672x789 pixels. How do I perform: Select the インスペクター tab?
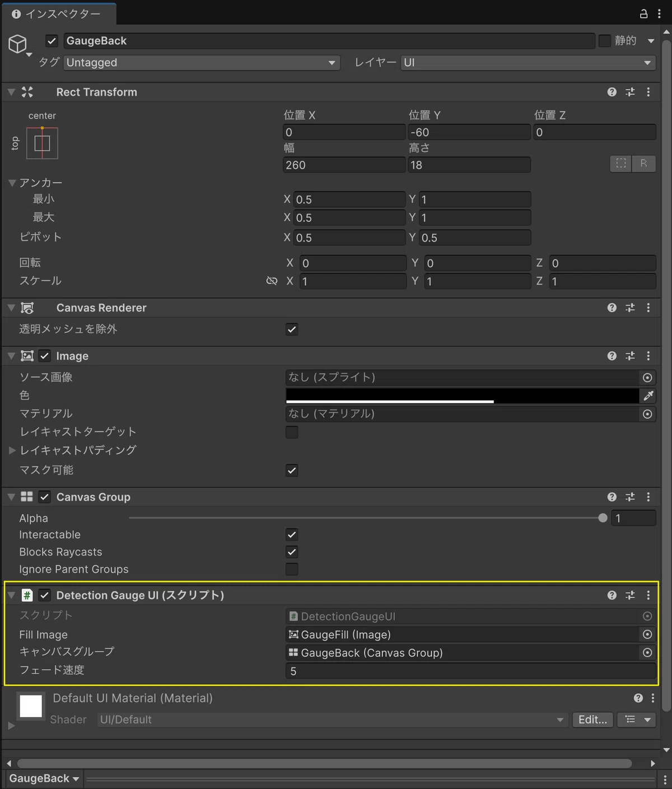[x=58, y=14]
